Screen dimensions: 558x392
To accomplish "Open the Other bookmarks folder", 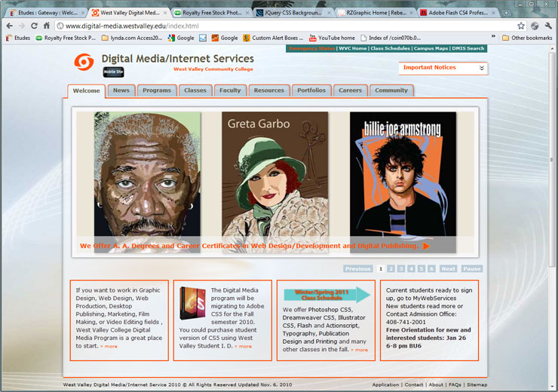I will [x=527, y=38].
